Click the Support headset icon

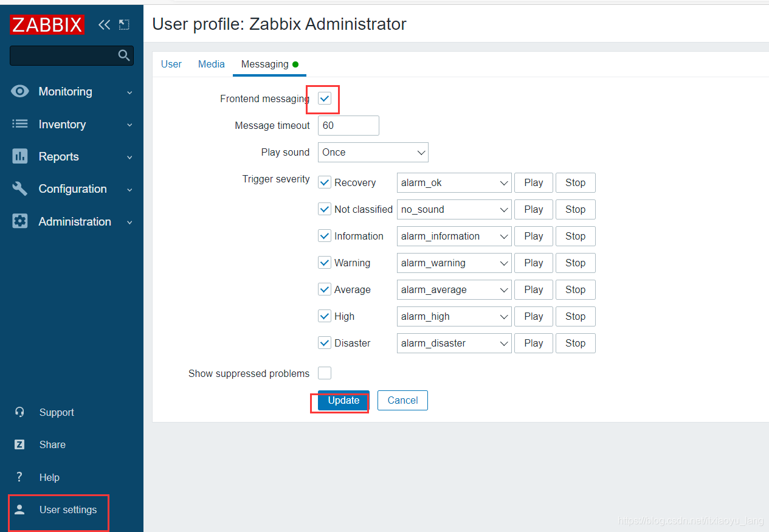[x=19, y=412]
